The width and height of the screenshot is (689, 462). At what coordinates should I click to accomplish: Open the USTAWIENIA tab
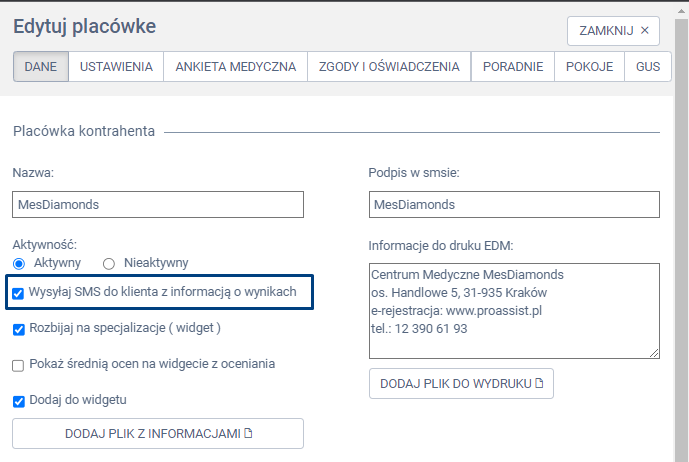point(116,67)
